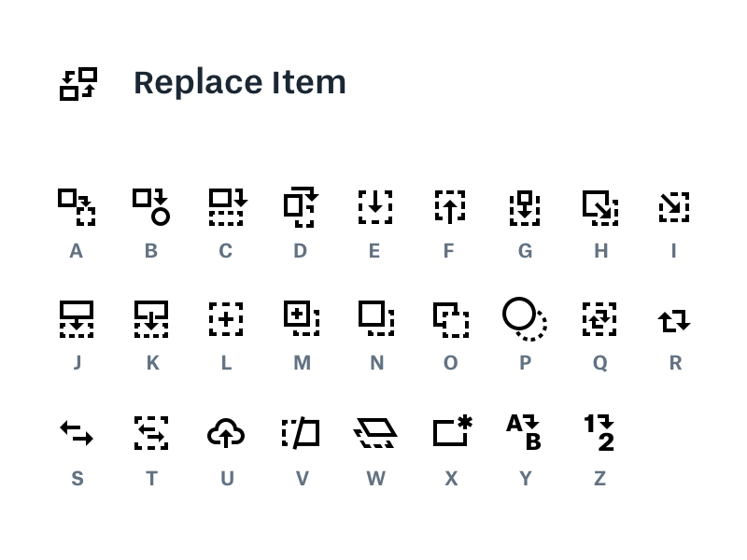Click the looping arrows icon R

(x=674, y=320)
